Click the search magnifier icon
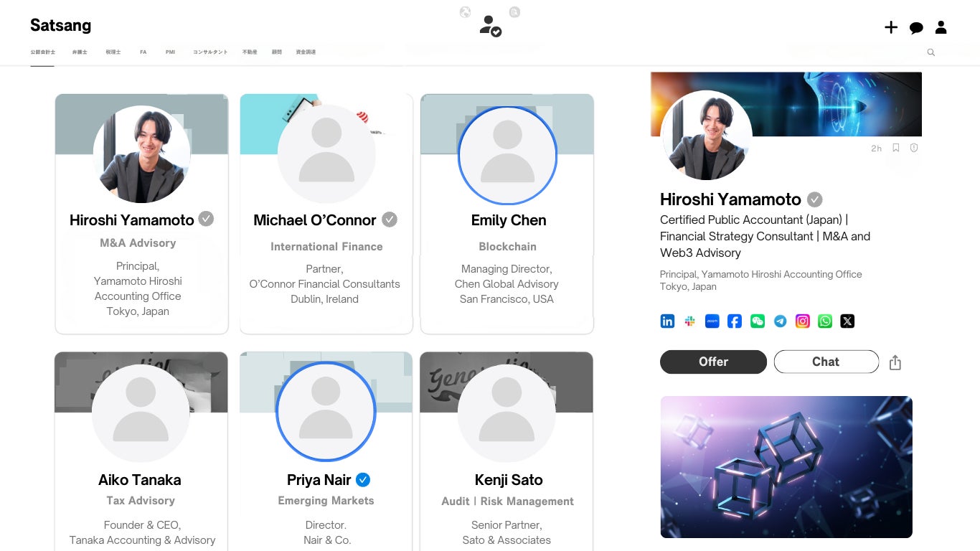This screenshot has height=551, width=980. coord(931,52)
